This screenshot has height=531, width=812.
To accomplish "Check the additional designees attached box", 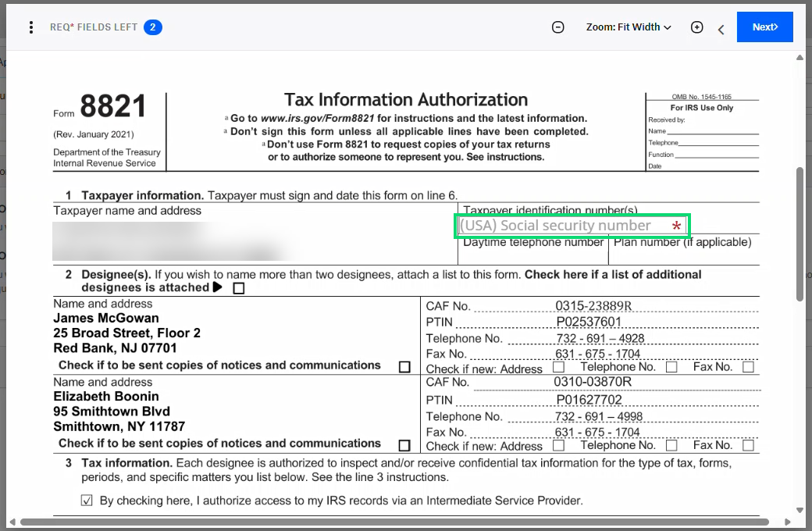I will click(238, 287).
